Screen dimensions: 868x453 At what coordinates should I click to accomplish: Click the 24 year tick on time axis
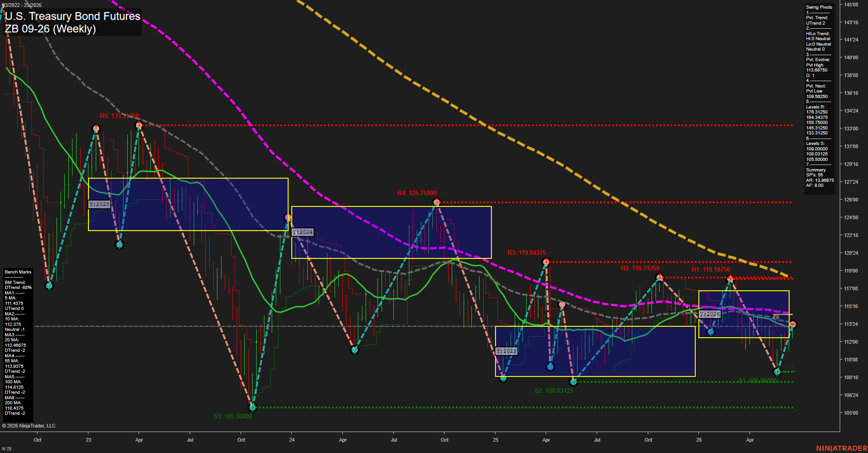tap(292, 440)
